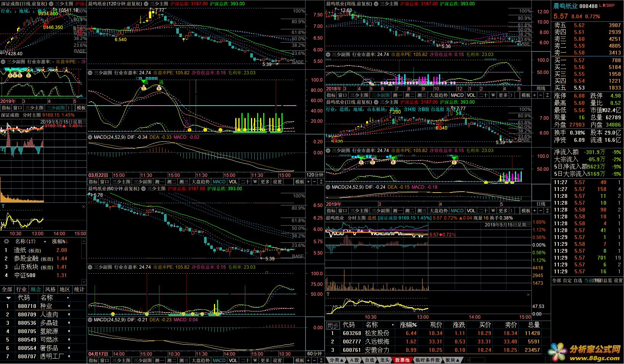Select 临时条件股 tab in bottom bar
This screenshot has width=624, height=364.
(x=428, y=360)
